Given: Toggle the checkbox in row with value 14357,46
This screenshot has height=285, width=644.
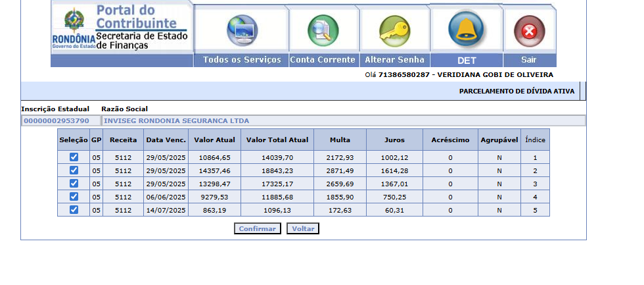Looking at the screenshot, I should pos(74,170).
